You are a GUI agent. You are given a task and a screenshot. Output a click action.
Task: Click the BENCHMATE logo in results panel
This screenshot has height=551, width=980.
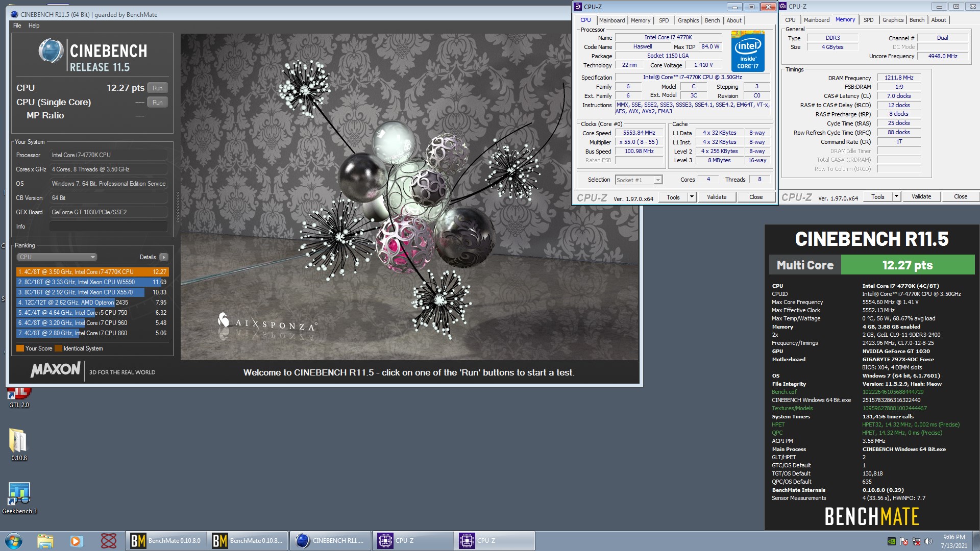click(x=872, y=517)
